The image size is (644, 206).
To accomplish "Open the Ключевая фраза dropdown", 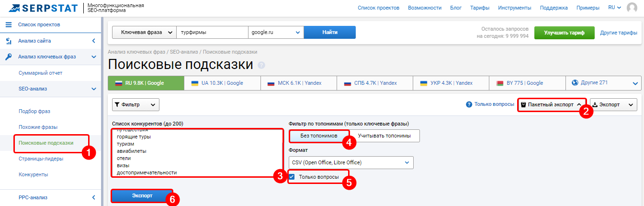I will [x=144, y=32].
